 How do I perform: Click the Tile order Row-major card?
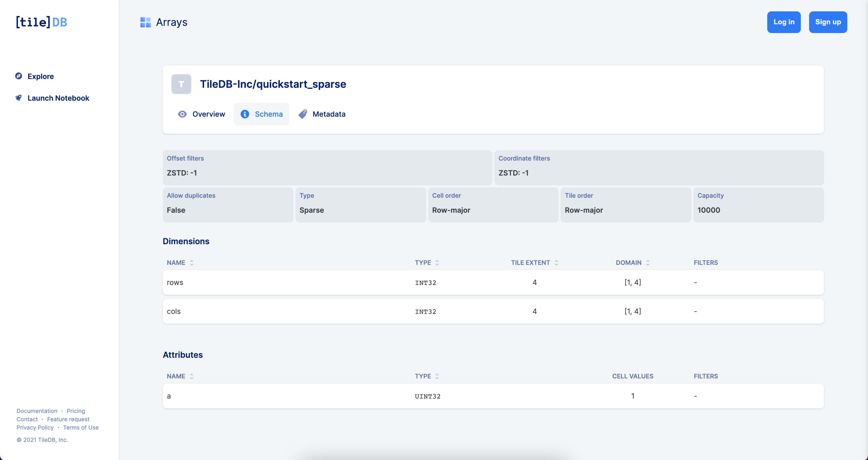626,205
